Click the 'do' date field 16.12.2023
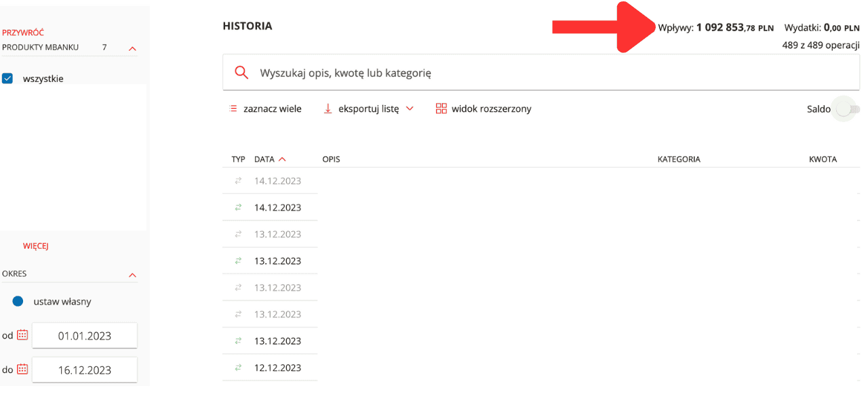The width and height of the screenshot is (868, 409). click(x=85, y=370)
